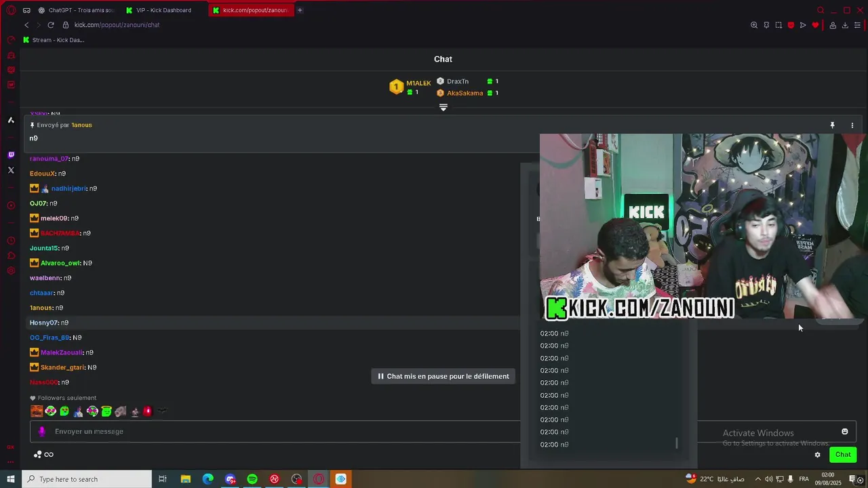
Task: Select the kick.com/popout/zanouni tab
Action: [250, 10]
